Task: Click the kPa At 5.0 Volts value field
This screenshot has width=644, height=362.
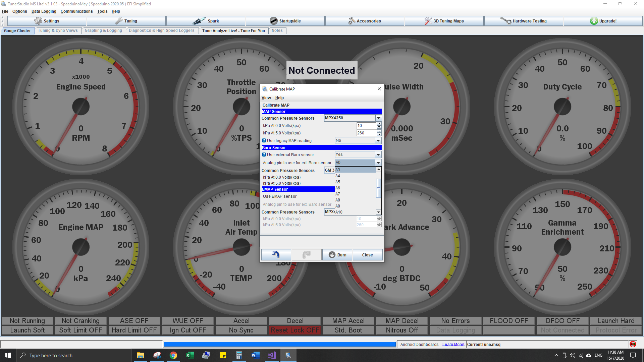Action: pos(366,133)
